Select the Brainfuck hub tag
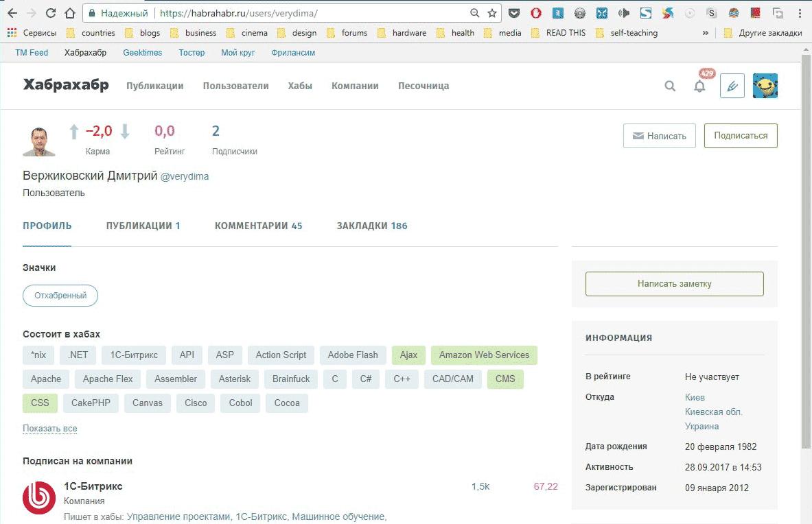This screenshot has width=812, height=524. click(x=291, y=379)
